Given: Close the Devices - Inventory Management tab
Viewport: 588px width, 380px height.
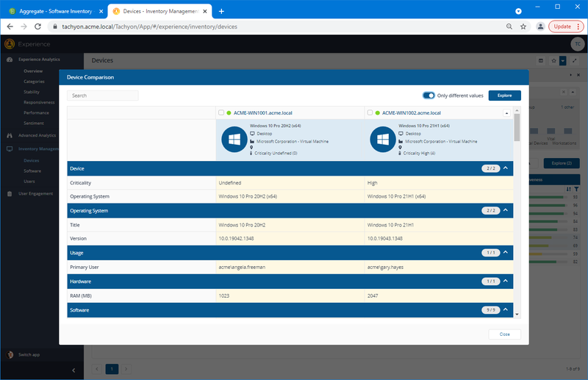Looking at the screenshot, I should [x=205, y=11].
